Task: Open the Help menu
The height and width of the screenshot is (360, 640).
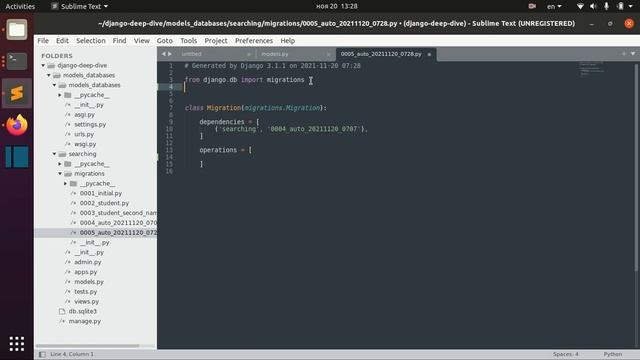Action: pos(287,41)
